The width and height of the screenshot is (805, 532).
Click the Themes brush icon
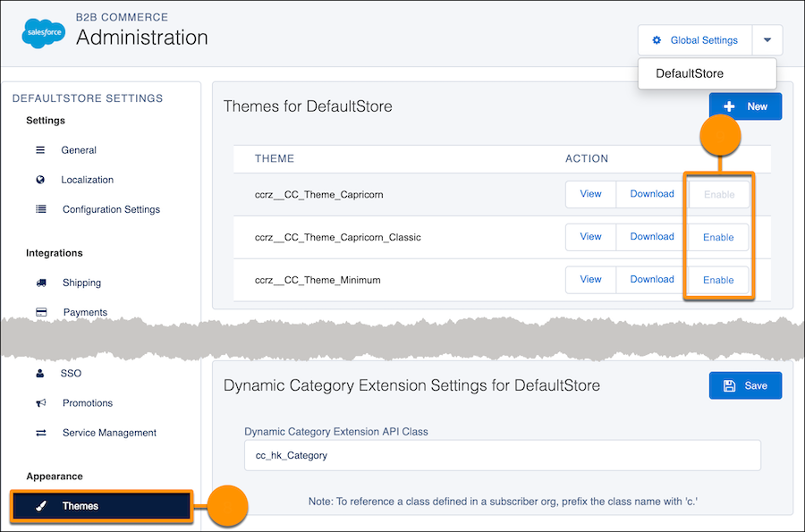[41, 506]
